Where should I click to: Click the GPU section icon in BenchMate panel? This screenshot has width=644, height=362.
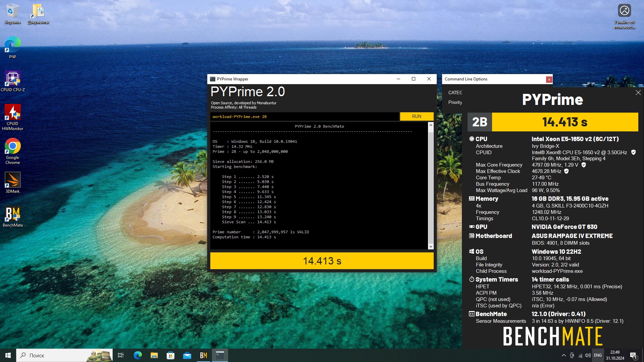(x=472, y=227)
